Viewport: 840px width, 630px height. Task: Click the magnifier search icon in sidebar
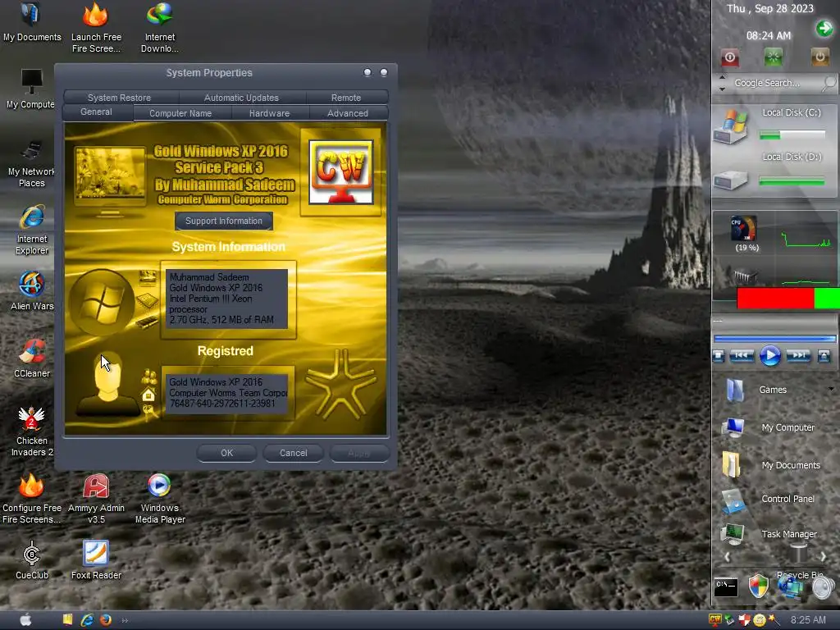(x=829, y=83)
